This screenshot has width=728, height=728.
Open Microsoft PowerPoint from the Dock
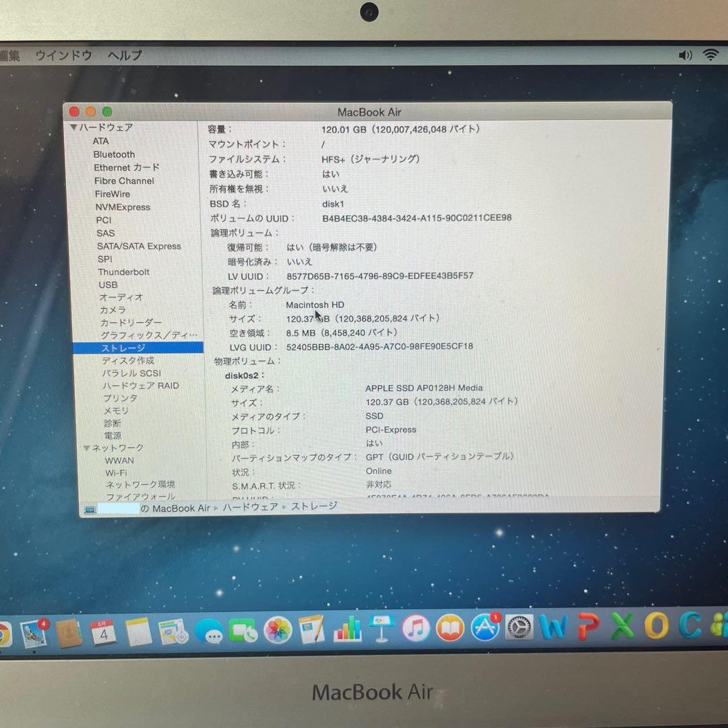586,628
